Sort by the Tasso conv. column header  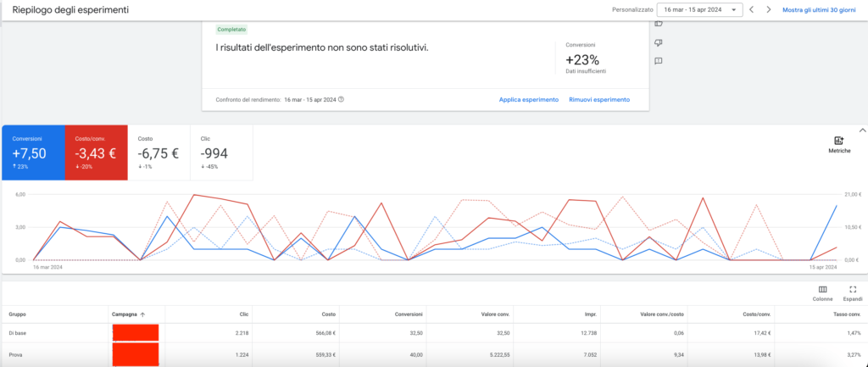[847, 314]
